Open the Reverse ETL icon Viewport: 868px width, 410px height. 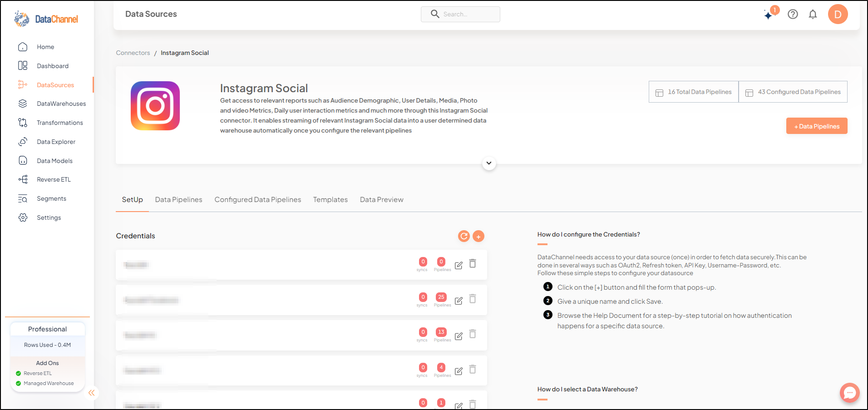tap(23, 179)
